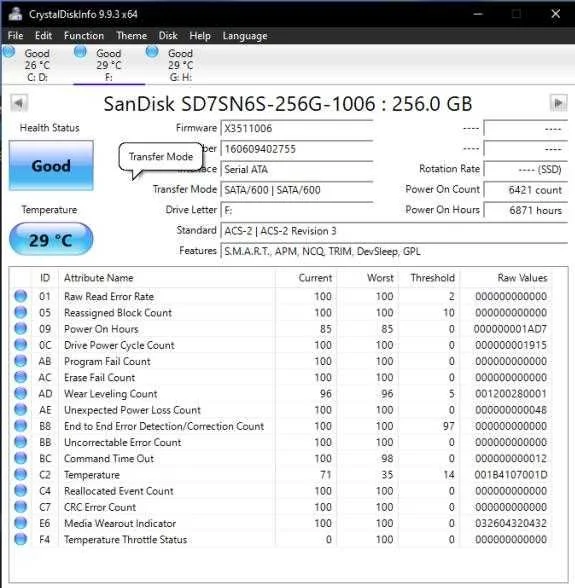Viewport: 575px width, 588px height.
Task: Select threshold value 97 in B8 row
Action: coord(448,426)
